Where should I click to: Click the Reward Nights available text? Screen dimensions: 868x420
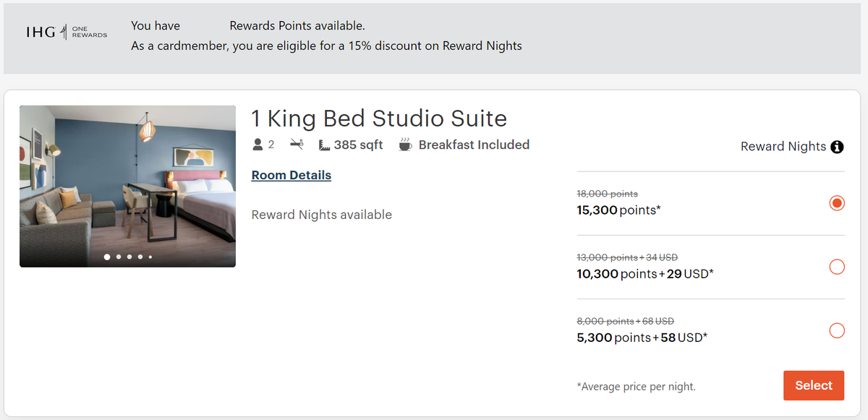pos(321,215)
